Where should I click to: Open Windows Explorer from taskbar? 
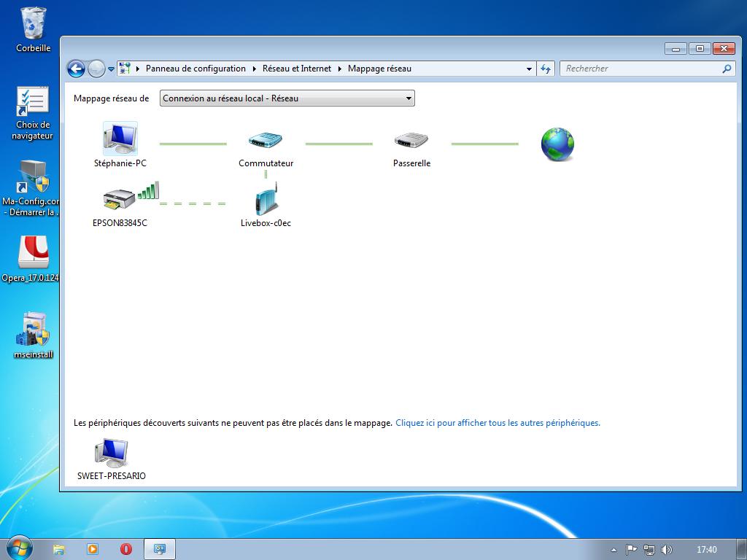click(x=58, y=550)
